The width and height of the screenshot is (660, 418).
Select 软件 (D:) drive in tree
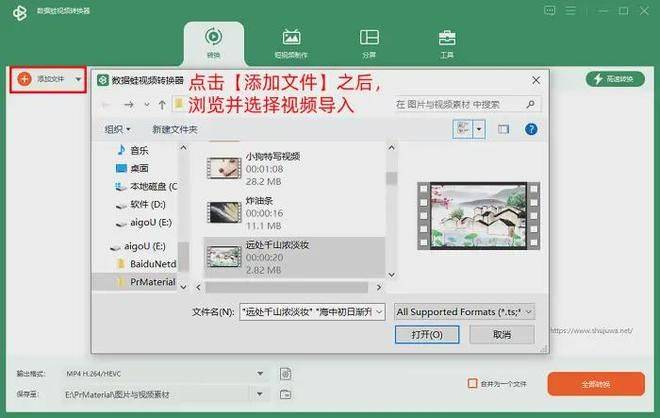click(147, 205)
